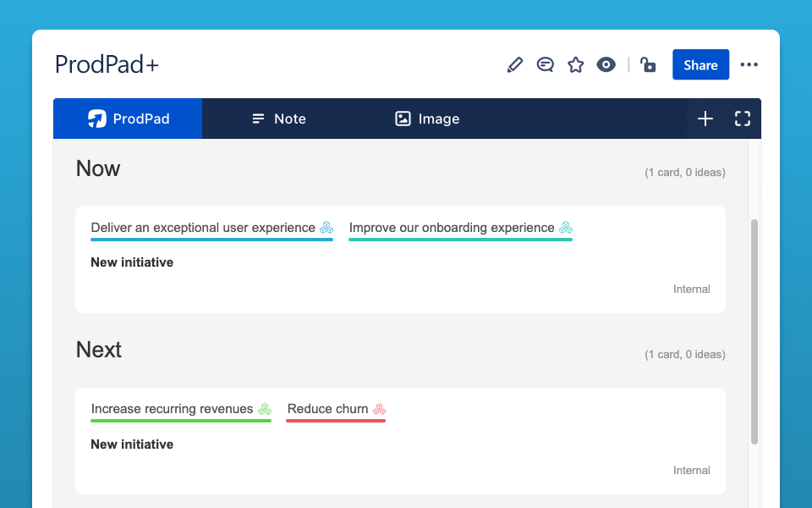Click the 'Next' column heading
The width and height of the screenshot is (812, 508).
(x=98, y=350)
